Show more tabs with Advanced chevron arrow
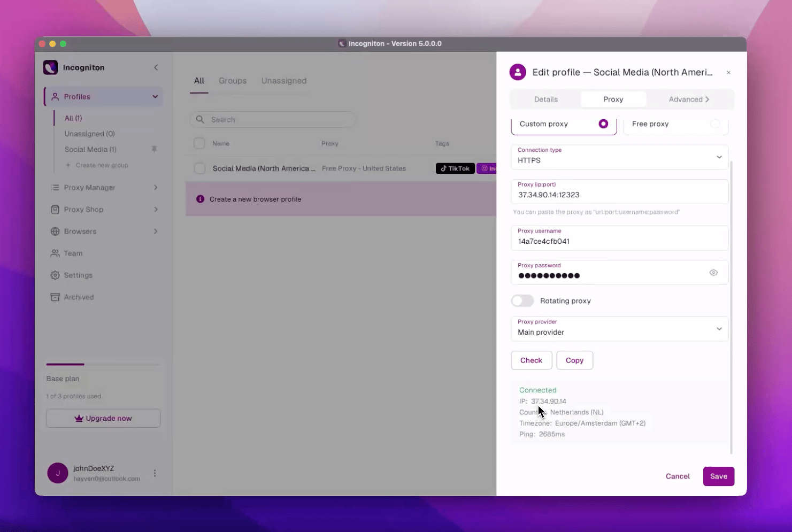This screenshot has height=532, width=792. [708, 99]
